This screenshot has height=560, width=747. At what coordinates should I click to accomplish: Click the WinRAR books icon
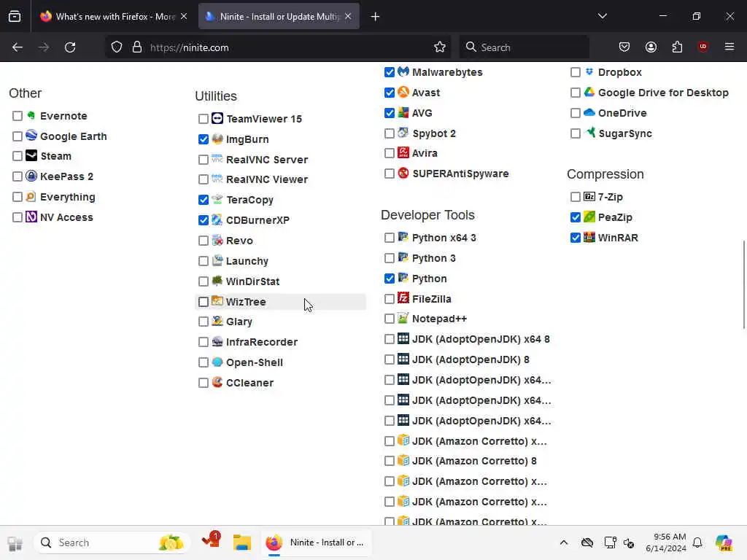pyautogui.click(x=589, y=237)
